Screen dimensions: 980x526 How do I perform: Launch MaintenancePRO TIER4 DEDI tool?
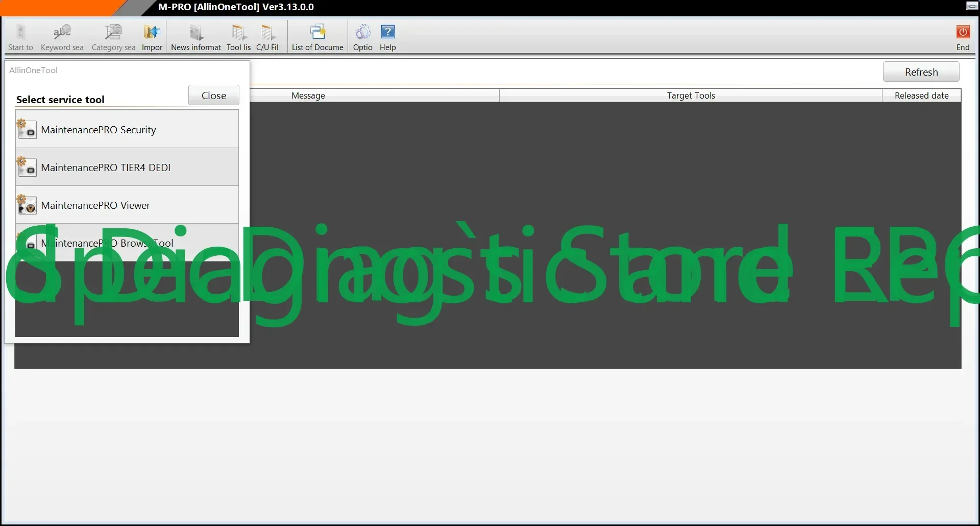tap(127, 168)
